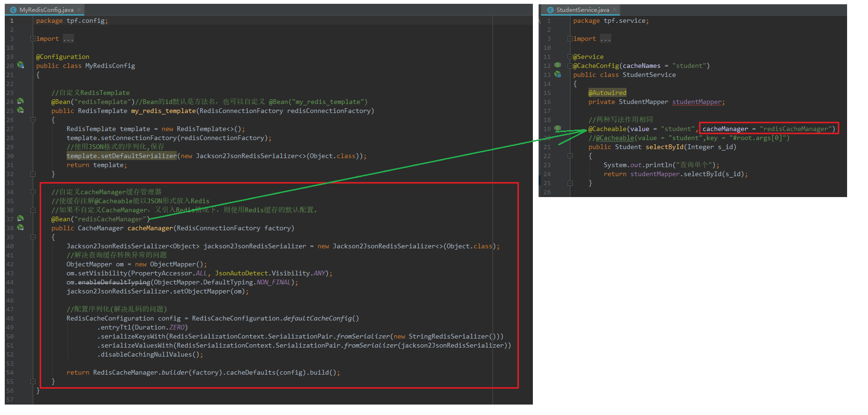Collapse the comment block starting on line 34

33,192
